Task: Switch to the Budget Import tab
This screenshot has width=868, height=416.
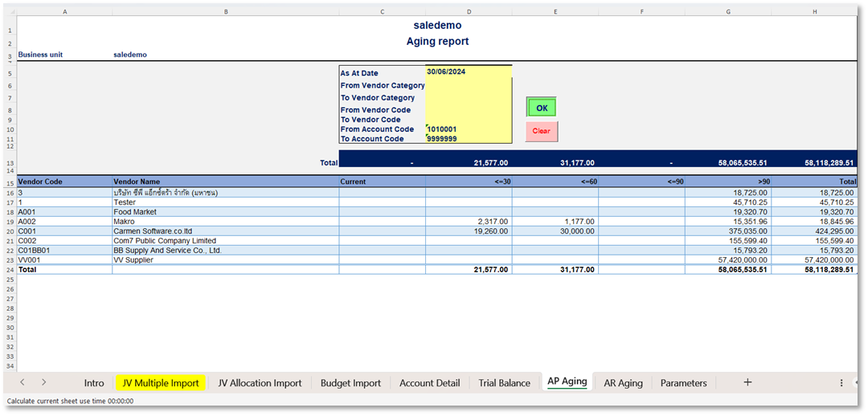Action: coord(350,383)
